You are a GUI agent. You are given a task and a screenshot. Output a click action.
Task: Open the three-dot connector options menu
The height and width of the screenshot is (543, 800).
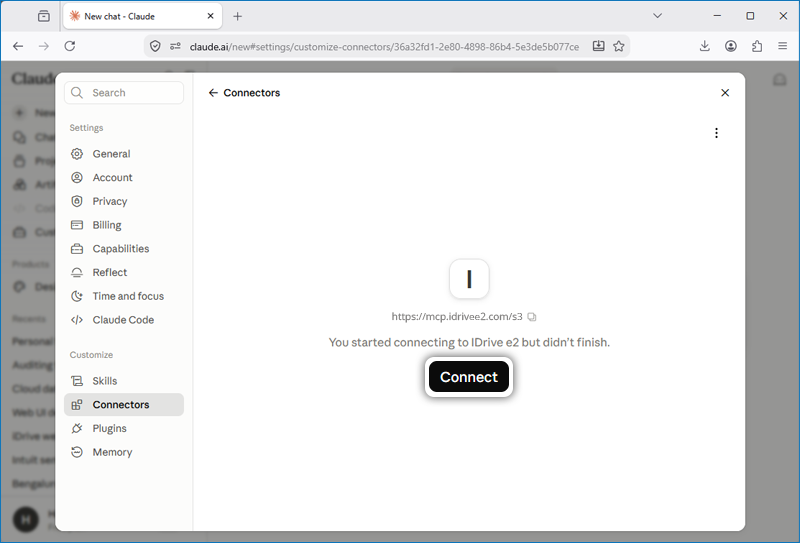point(716,133)
